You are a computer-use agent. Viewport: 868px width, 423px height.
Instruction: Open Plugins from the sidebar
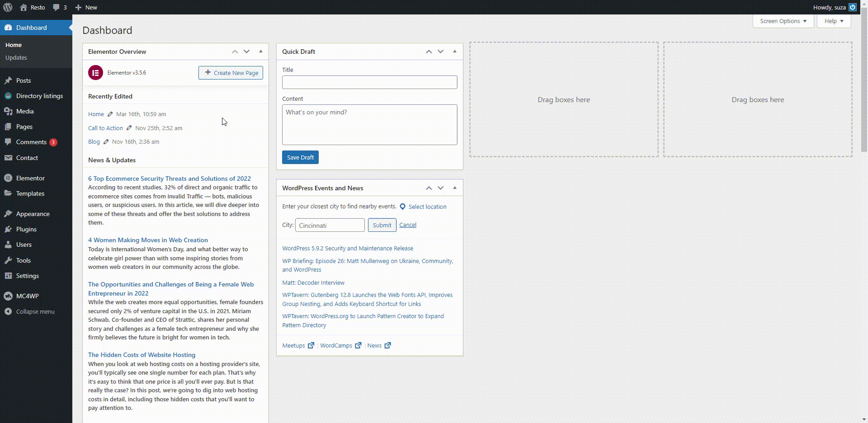pos(26,229)
